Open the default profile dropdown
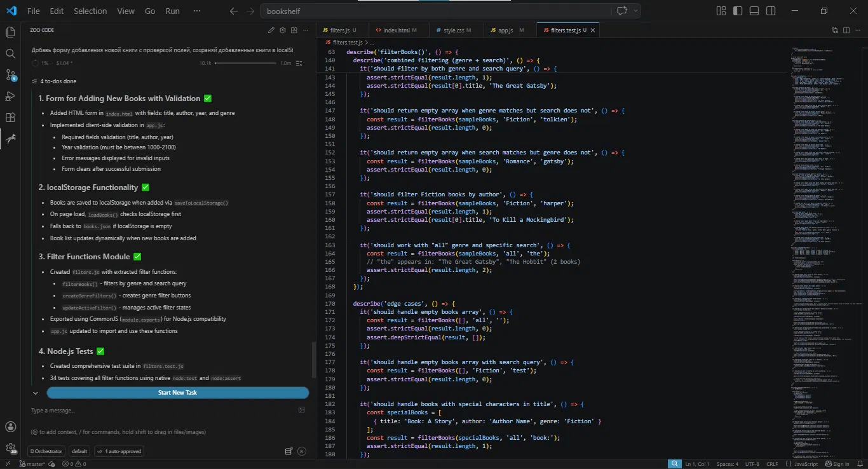 pyautogui.click(x=79, y=451)
